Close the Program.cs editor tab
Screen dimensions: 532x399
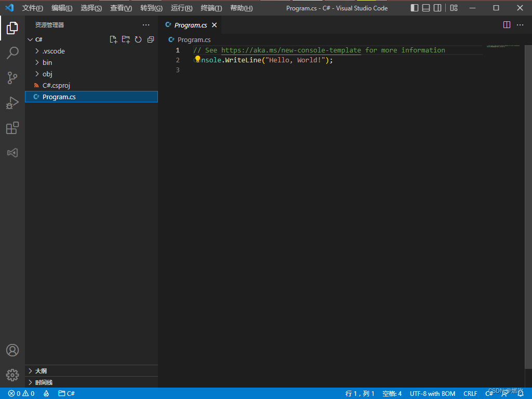point(214,25)
